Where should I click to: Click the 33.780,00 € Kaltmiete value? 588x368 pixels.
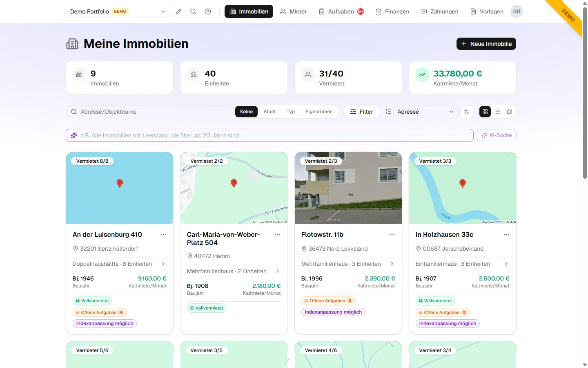pos(458,74)
